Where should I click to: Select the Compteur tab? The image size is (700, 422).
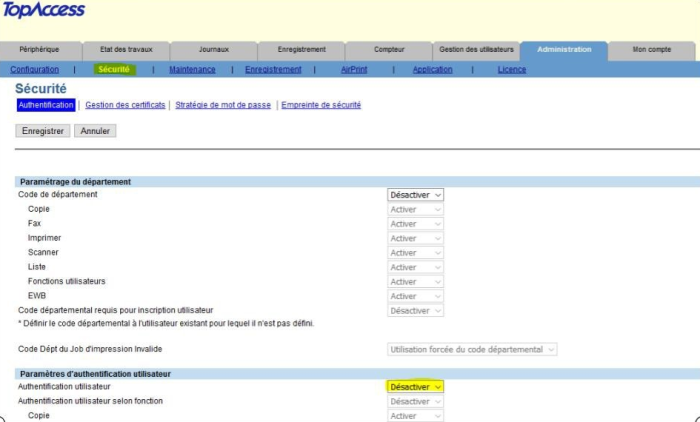tap(389, 49)
